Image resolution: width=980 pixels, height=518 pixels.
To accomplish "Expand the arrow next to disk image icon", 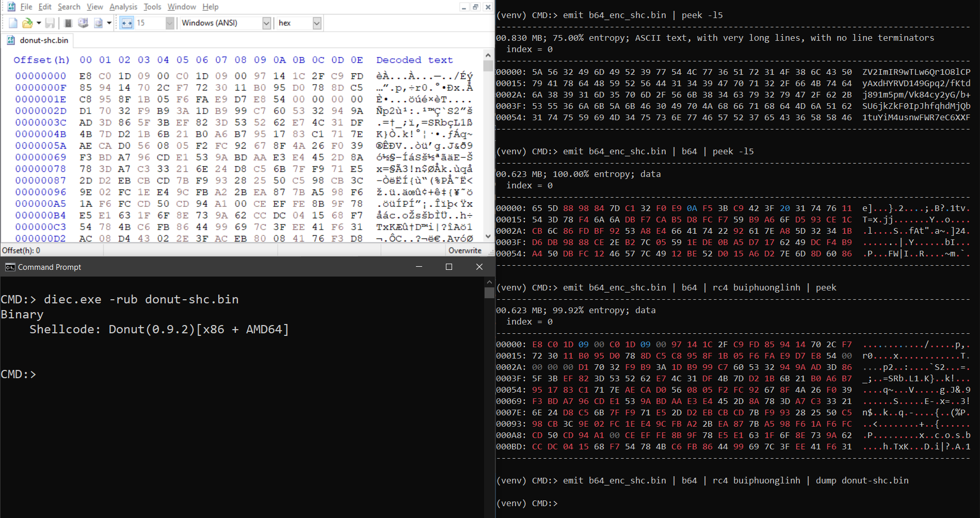I will pyautogui.click(x=109, y=23).
